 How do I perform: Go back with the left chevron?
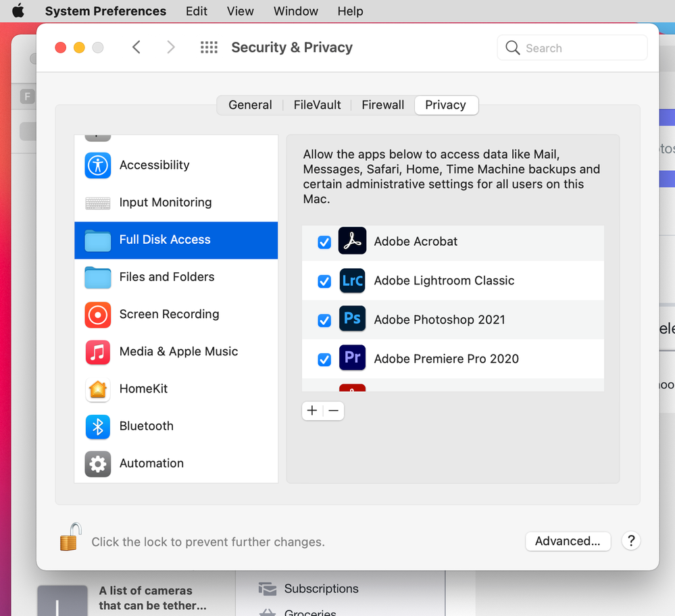click(136, 47)
